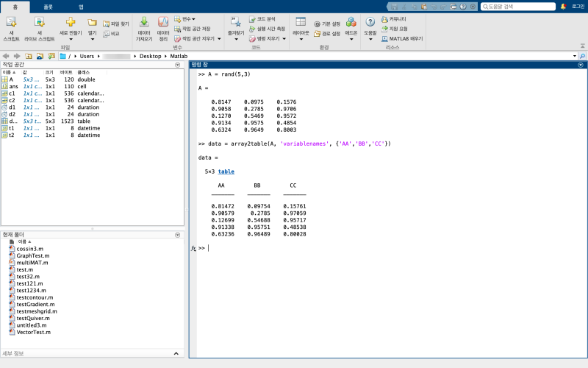
Task: Open the 변수 (variable) dropdown
Action: (x=185, y=19)
